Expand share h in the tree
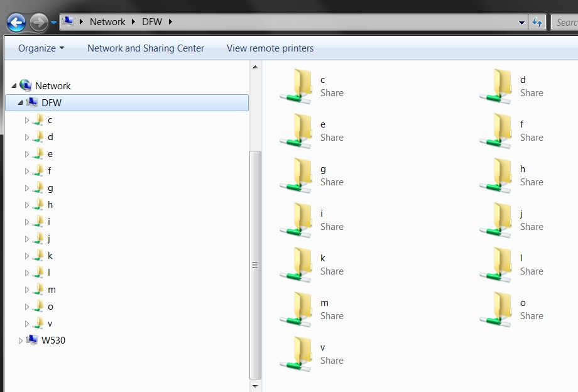 [x=26, y=205]
